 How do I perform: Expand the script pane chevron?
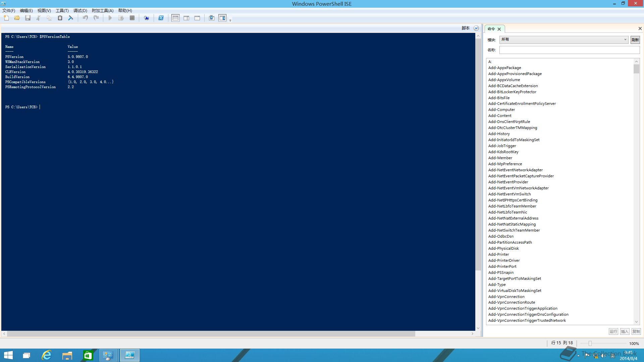476,28
